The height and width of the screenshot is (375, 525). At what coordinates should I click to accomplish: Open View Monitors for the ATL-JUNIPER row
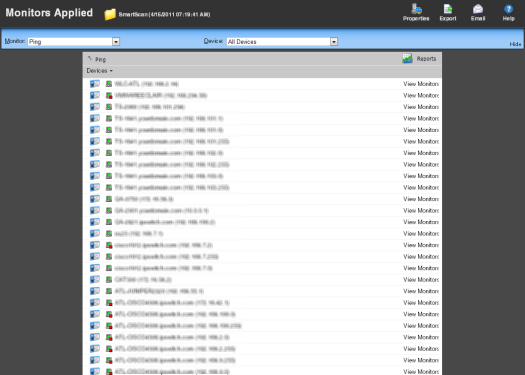tap(421, 291)
